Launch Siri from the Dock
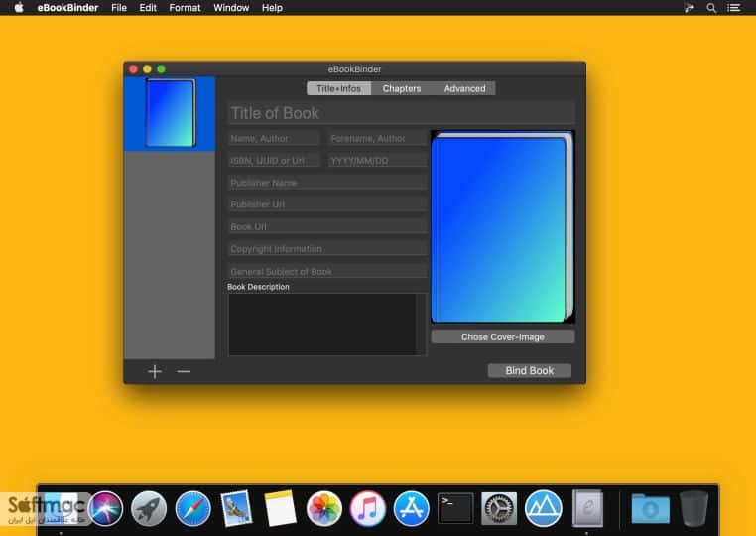Screen dimensions: 756x536 pos(105,508)
